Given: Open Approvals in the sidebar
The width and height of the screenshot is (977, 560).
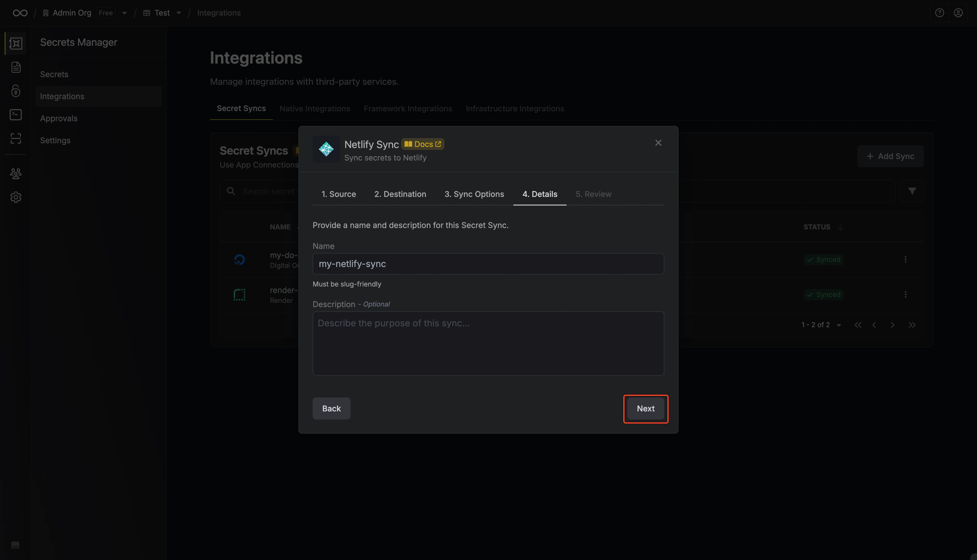Looking at the screenshot, I should click(98, 118).
